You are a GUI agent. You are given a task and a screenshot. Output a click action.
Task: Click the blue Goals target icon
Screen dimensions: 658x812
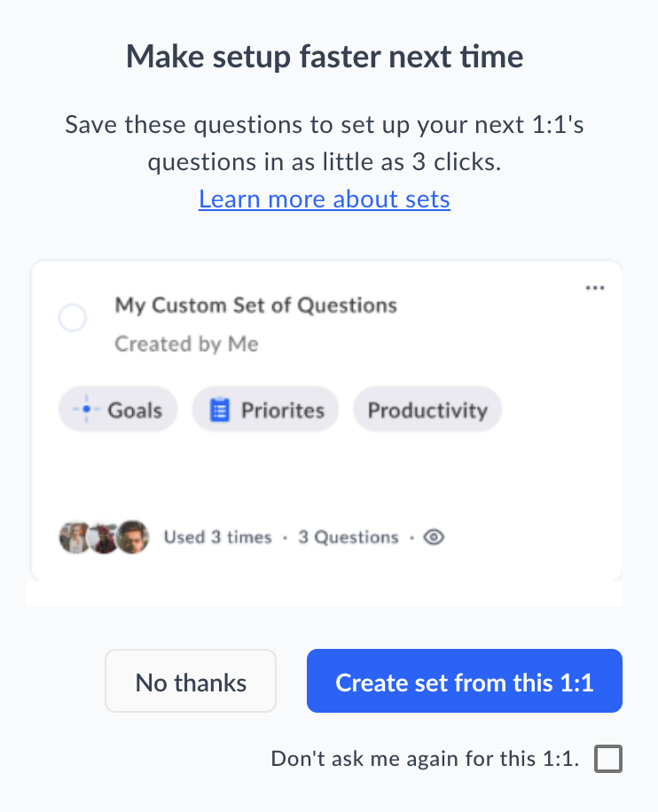pos(87,410)
